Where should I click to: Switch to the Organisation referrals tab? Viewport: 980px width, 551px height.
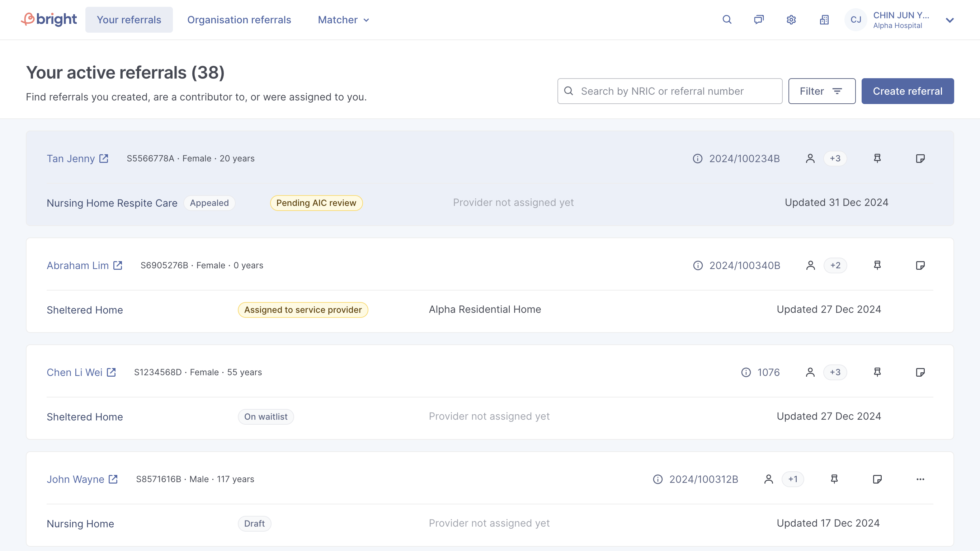click(x=239, y=20)
